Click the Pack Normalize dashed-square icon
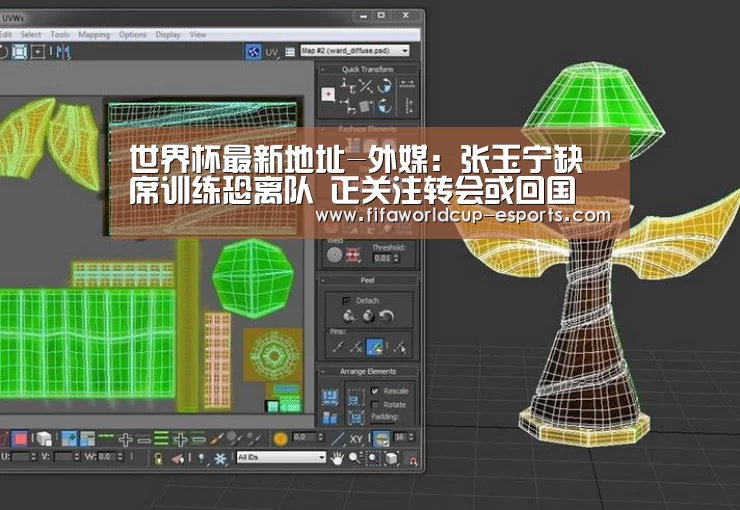Image resolution: width=740 pixels, height=510 pixels. [x=356, y=399]
